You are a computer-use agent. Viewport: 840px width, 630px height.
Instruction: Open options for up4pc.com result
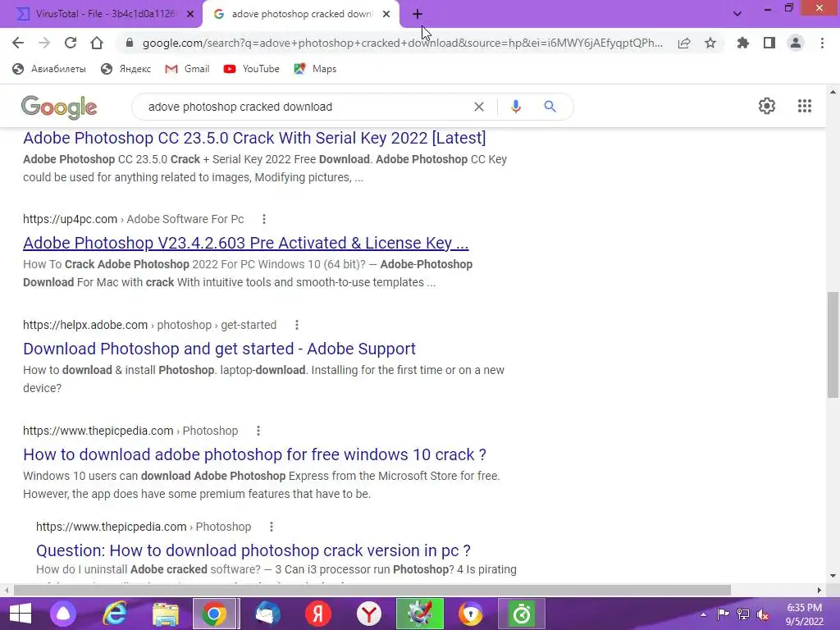tap(263, 219)
